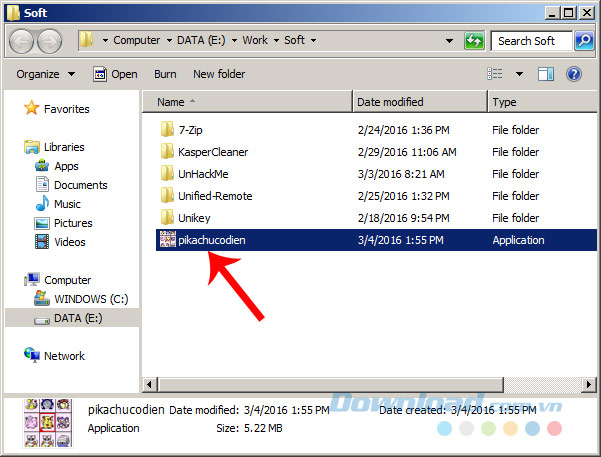
Task: Sort by Date modified column header
Action: 420,102
